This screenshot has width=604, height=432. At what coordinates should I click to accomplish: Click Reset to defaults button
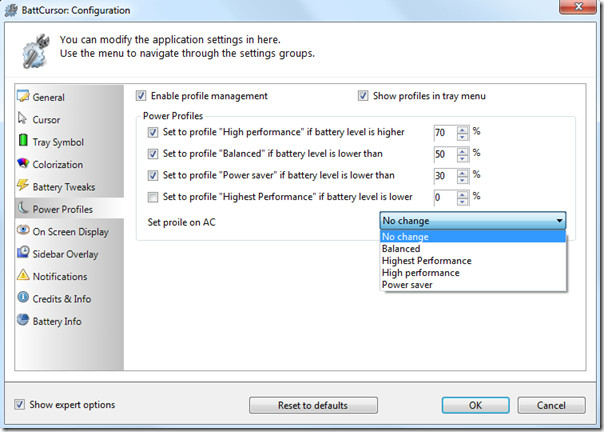point(313,405)
